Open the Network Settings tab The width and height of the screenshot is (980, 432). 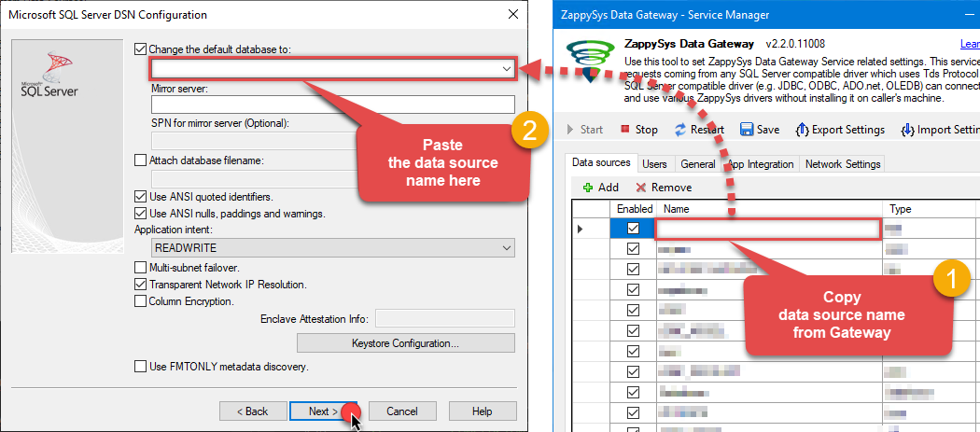[x=843, y=164]
